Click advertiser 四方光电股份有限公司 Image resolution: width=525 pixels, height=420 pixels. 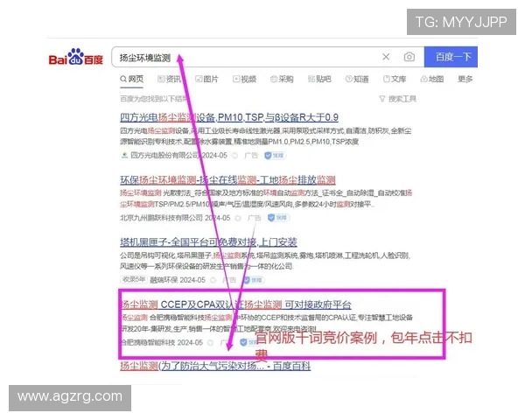point(164,156)
